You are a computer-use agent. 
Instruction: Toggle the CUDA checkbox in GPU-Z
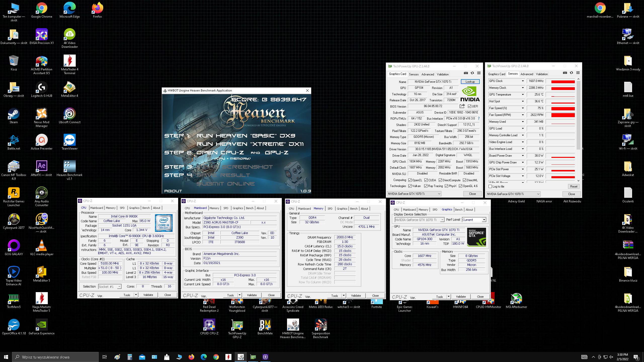[426, 180]
